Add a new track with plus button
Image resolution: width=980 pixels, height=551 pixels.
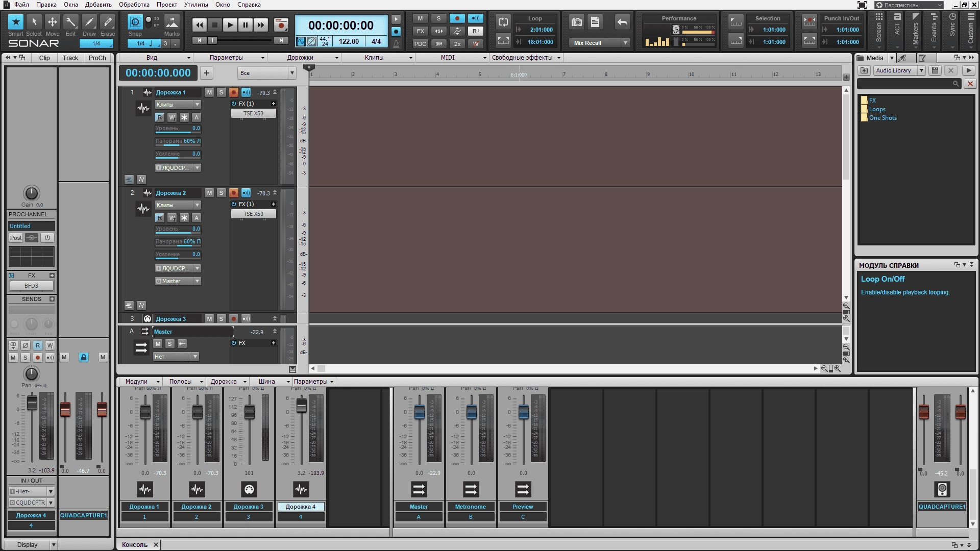tap(207, 73)
